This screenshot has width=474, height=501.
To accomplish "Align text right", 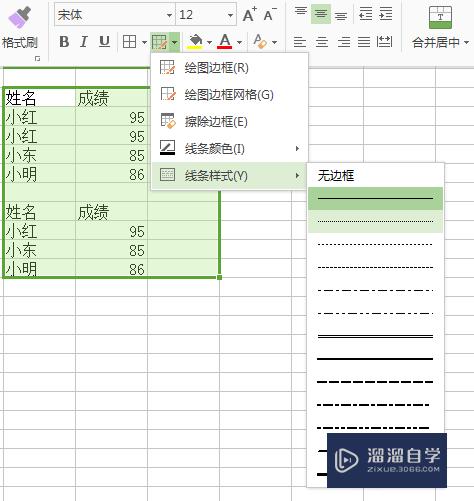I will coord(344,42).
